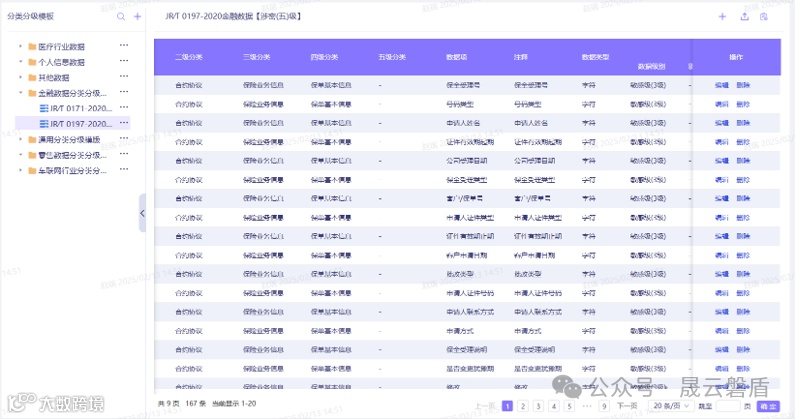Collapse the 金融数据分类分级 tree node arrow
This screenshot has width=795, height=419.
click(20, 93)
